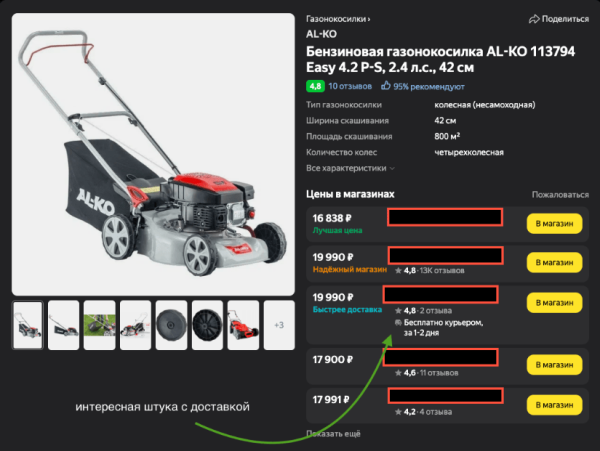Screen dimensions: 600x451
Task: Click the star icon beside 4,2 rating
Action: click(x=398, y=412)
